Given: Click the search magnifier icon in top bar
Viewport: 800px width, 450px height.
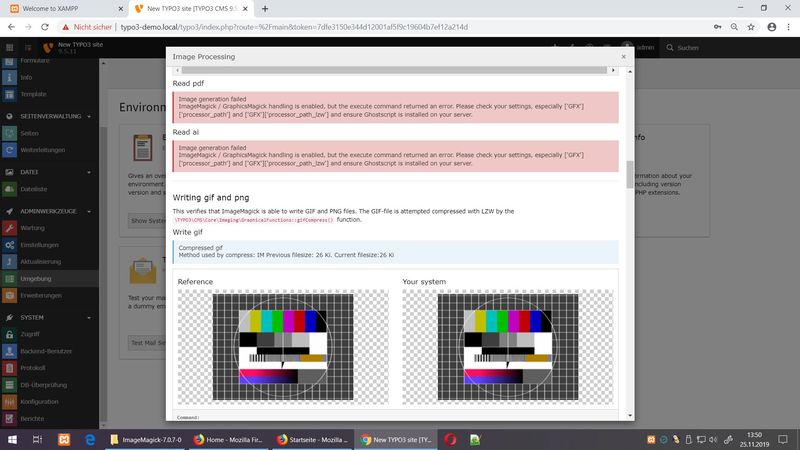Looking at the screenshot, I should click(669, 47).
